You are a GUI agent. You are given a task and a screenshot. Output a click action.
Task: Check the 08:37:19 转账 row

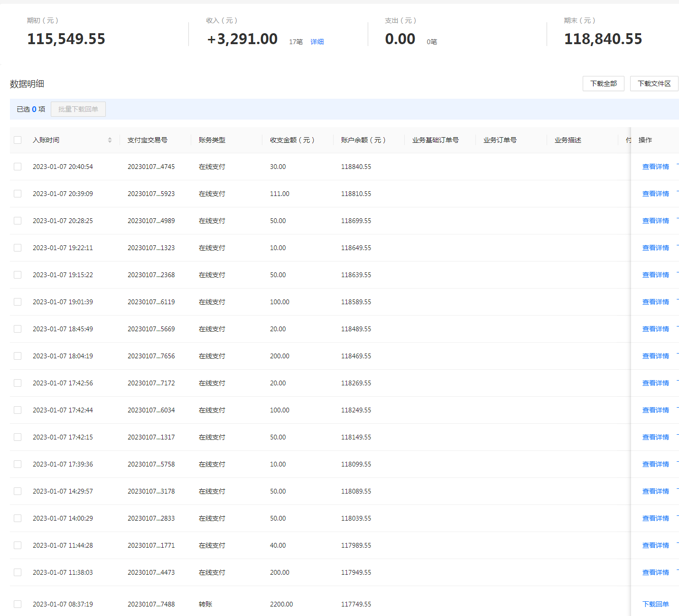pos(18,604)
